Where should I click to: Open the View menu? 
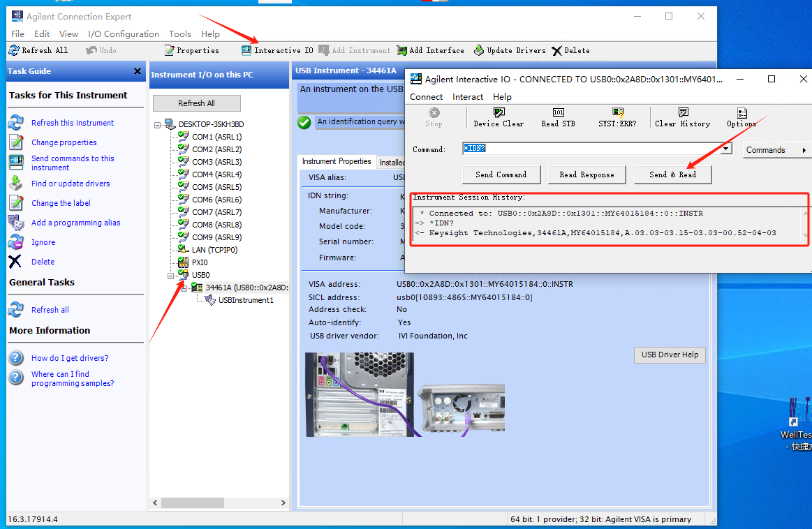pyautogui.click(x=69, y=33)
